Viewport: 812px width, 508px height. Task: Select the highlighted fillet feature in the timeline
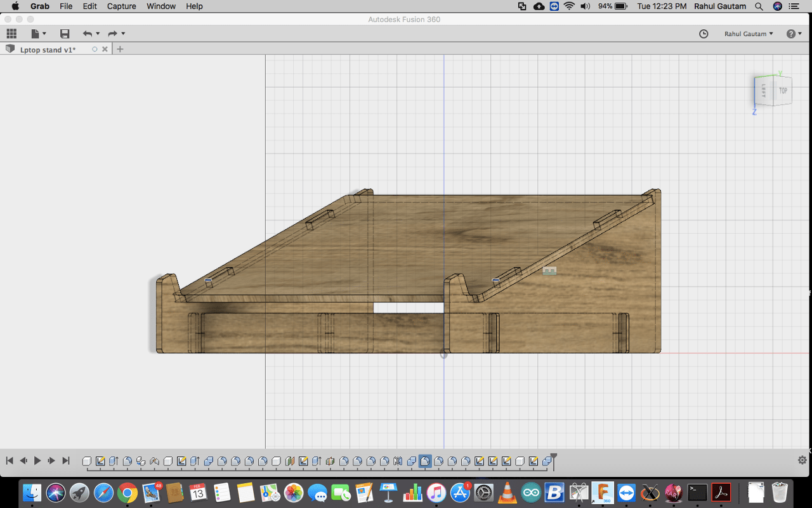[425, 461]
